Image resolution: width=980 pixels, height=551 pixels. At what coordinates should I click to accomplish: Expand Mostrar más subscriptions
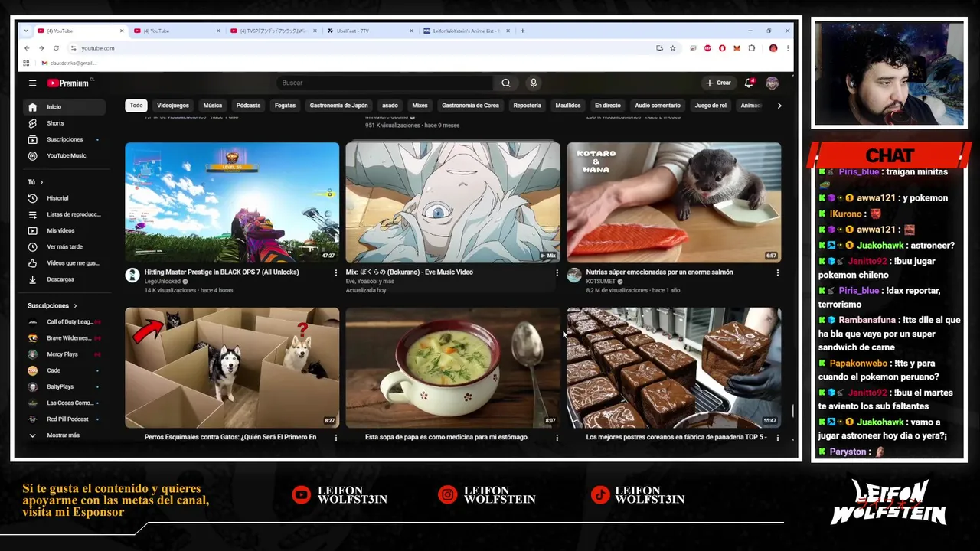point(64,435)
